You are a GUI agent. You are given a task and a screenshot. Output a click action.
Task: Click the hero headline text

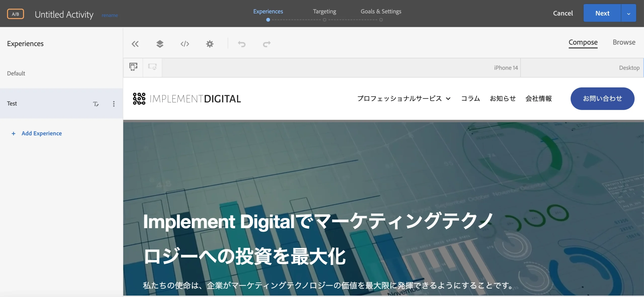click(318, 239)
